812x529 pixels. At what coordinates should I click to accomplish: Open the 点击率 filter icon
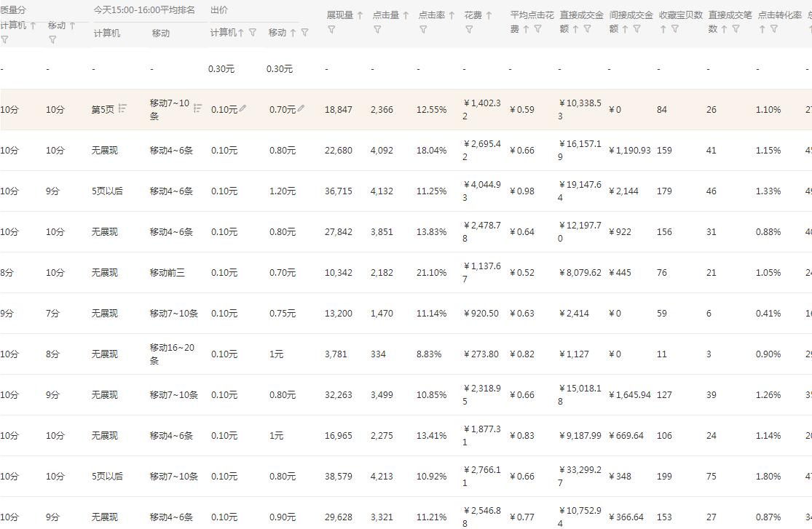click(423, 30)
